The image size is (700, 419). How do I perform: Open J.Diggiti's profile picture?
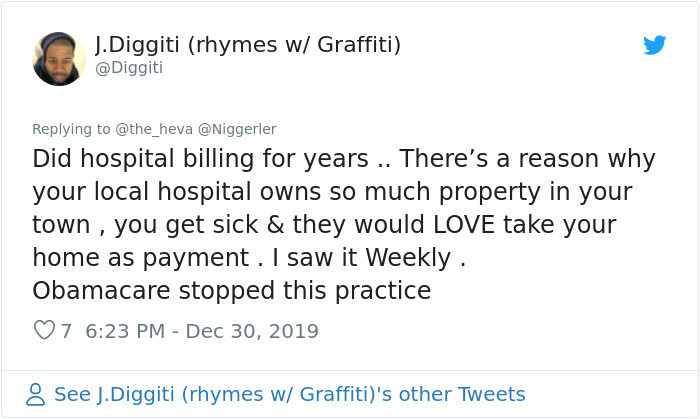tap(59, 58)
